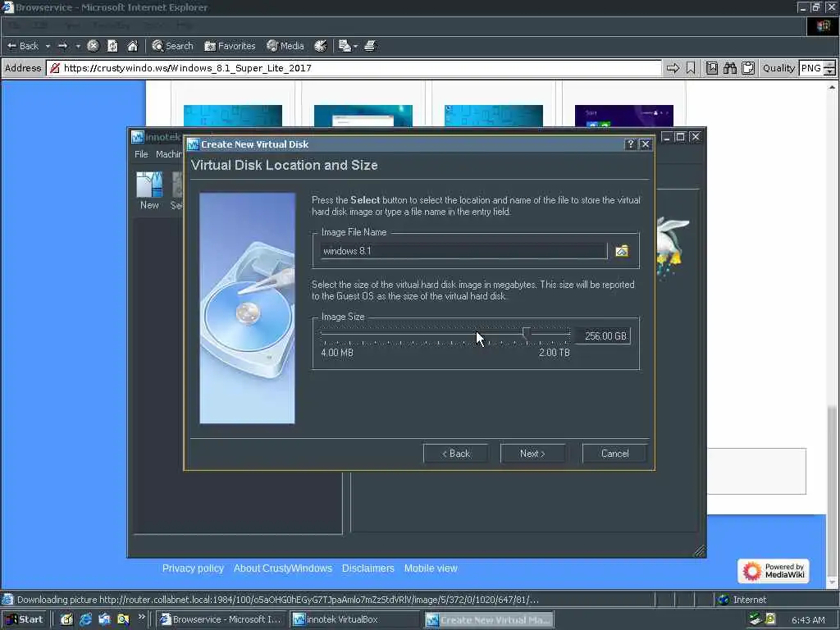Go to the Home page icon
This screenshot has width=840, height=630.
[x=132, y=46]
